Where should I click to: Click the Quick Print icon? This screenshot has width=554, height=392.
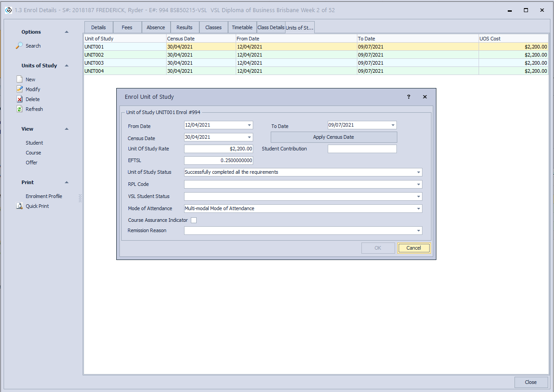point(20,206)
